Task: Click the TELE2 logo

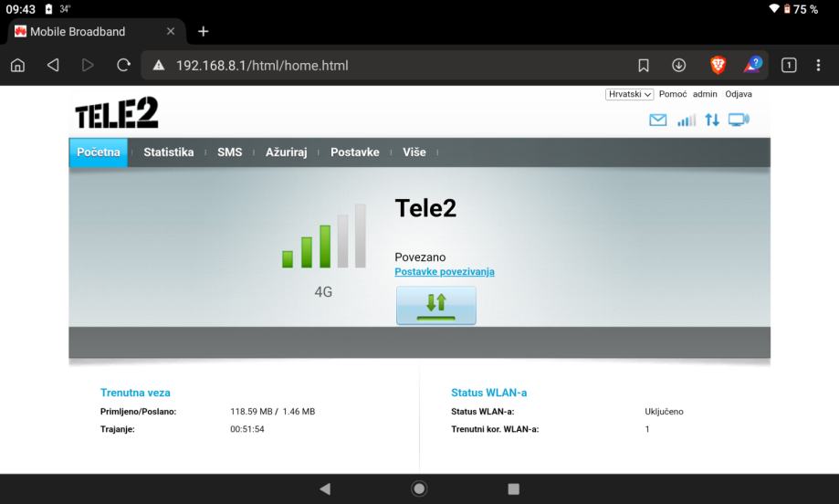Action: point(117,113)
